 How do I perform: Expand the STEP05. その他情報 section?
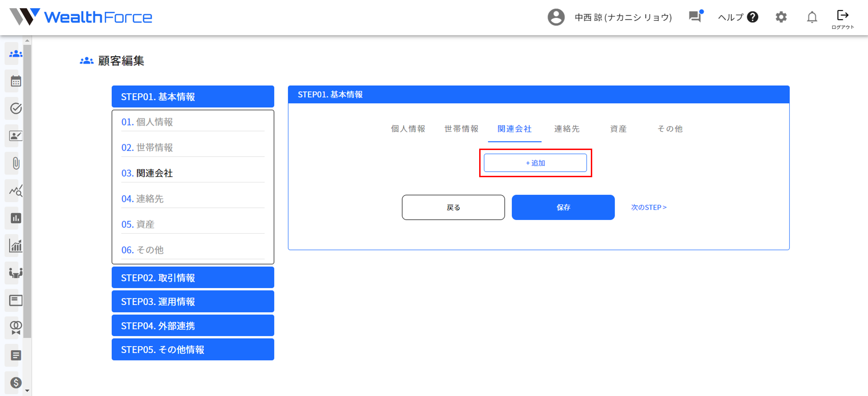point(193,349)
